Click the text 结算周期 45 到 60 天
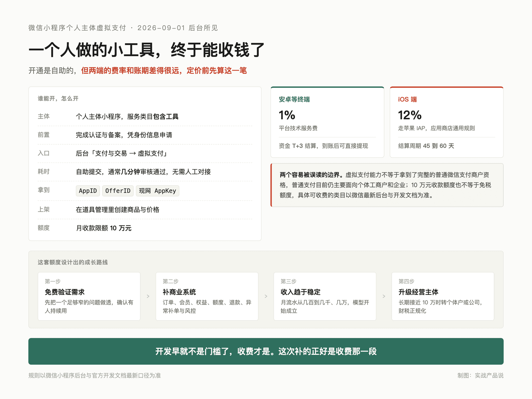This screenshot has width=532, height=399. pos(426,146)
